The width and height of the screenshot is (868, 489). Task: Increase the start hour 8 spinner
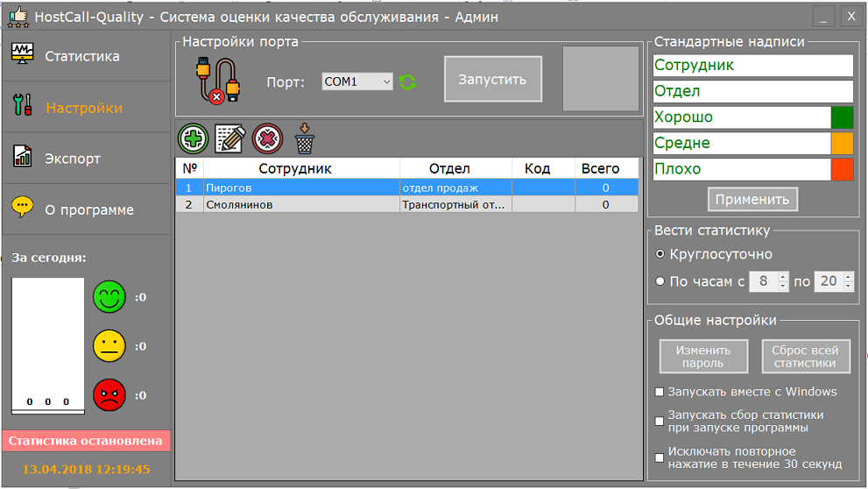click(783, 276)
